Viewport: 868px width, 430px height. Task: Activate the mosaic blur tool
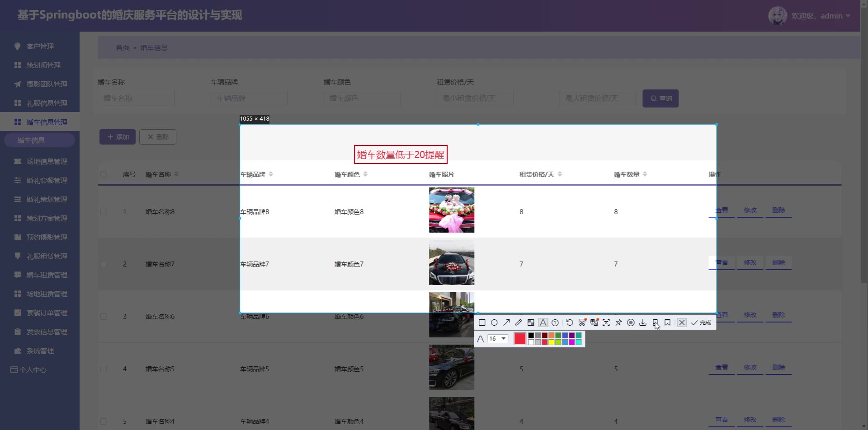pos(531,322)
